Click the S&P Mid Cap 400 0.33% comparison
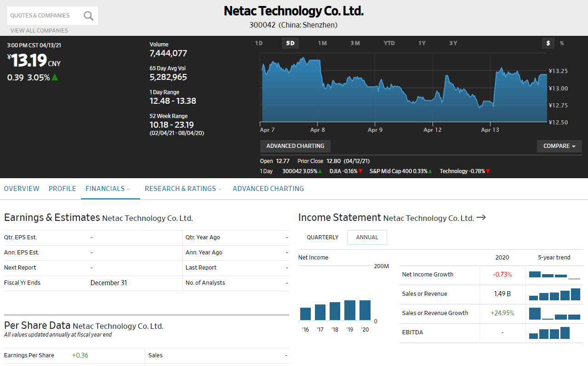This screenshot has width=588, height=366. [401, 171]
